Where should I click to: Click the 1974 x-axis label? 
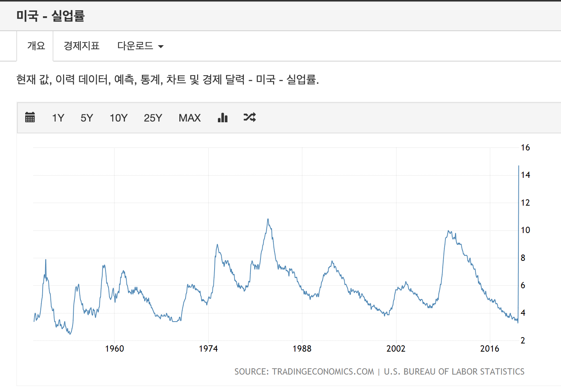point(208,349)
